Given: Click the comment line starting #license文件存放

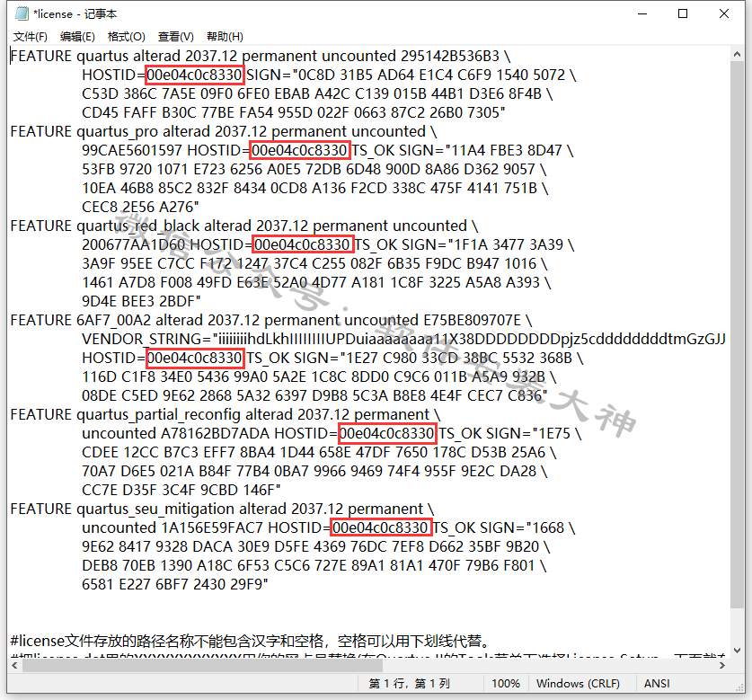Looking at the screenshot, I should (x=250, y=641).
